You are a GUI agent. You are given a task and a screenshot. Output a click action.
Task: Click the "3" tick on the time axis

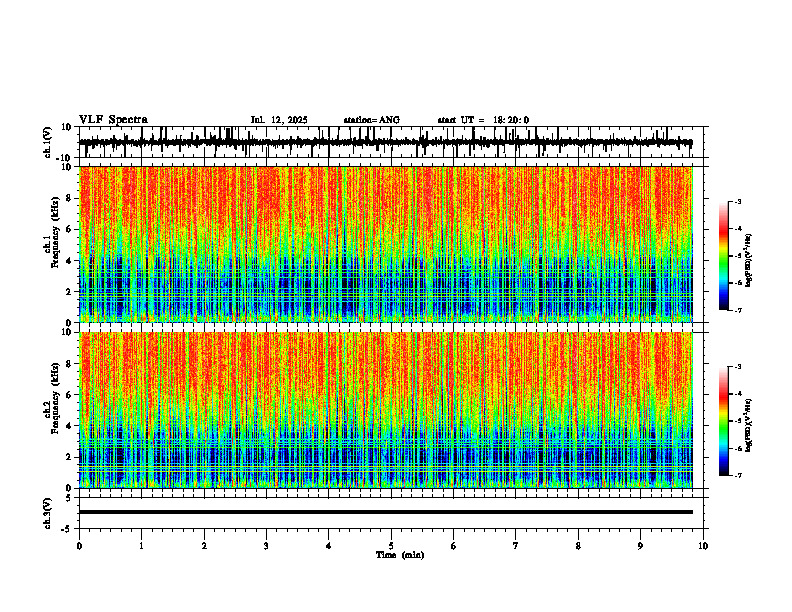tap(266, 546)
